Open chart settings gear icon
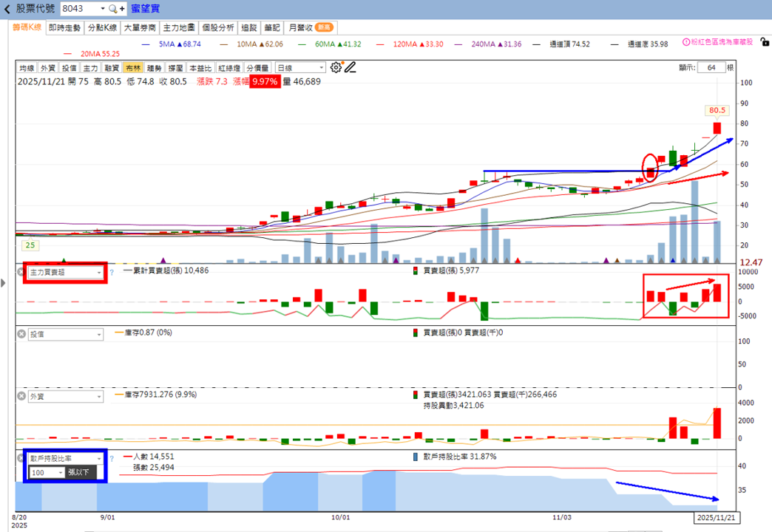Viewport: 772px width, 532px height. click(336, 67)
